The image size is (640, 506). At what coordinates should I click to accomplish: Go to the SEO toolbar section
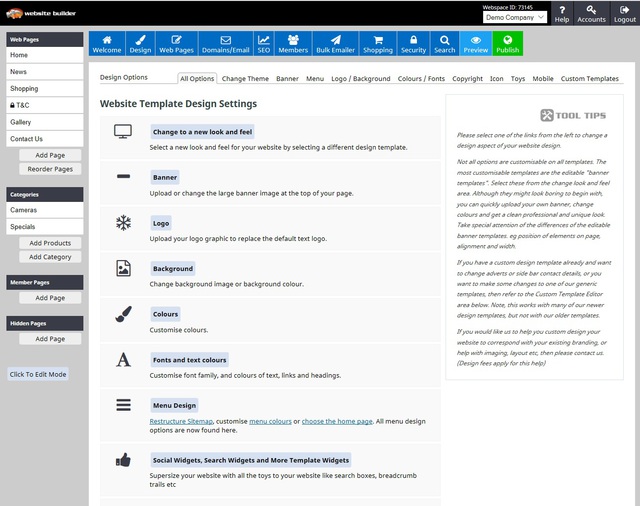tap(264, 43)
